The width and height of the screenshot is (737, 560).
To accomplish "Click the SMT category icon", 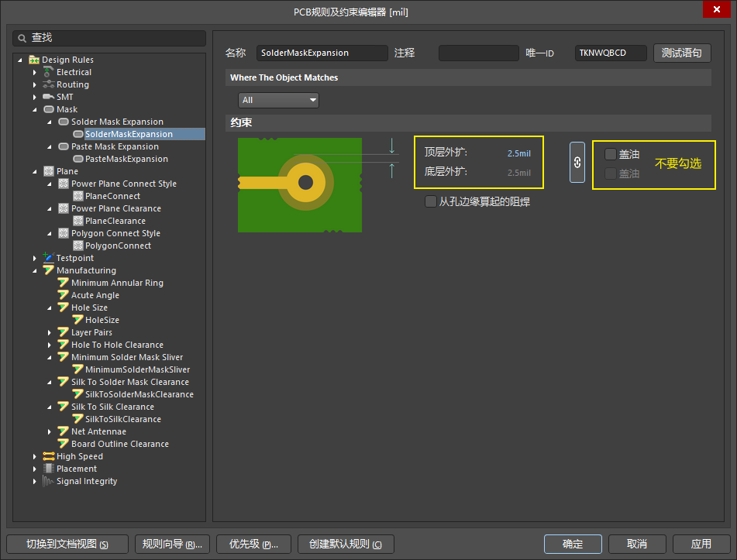I will [49, 97].
